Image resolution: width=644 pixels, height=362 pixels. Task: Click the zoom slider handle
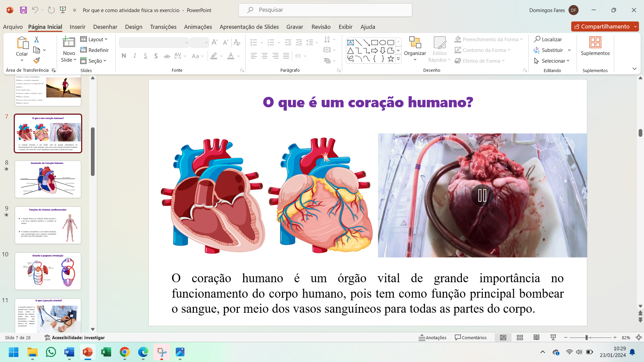(587, 338)
